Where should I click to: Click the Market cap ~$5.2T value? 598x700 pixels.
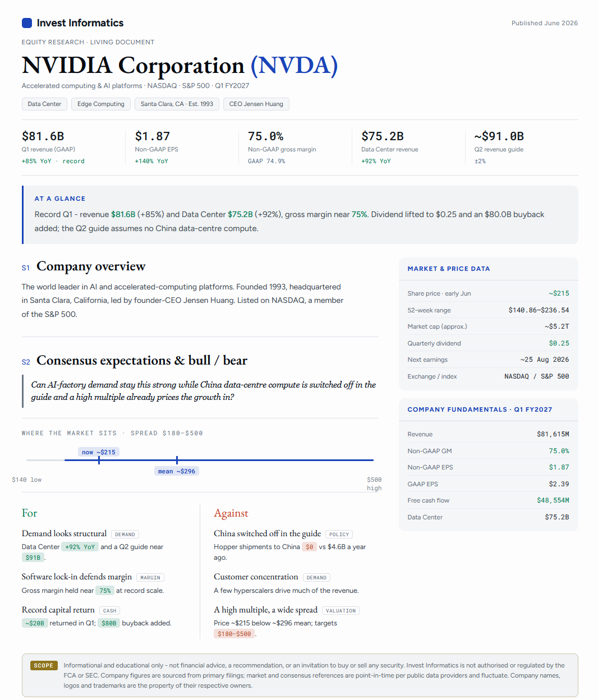[556, 326]
